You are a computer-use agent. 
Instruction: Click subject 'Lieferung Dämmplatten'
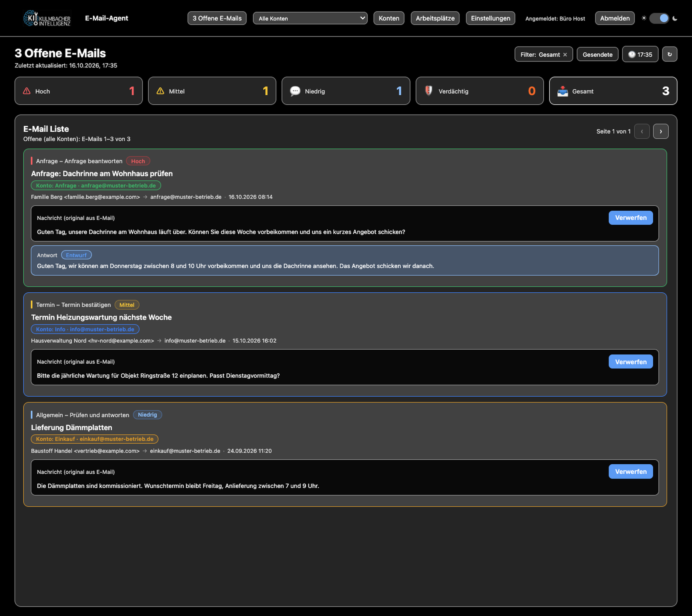pyautogui.click(x=71, y=427)
